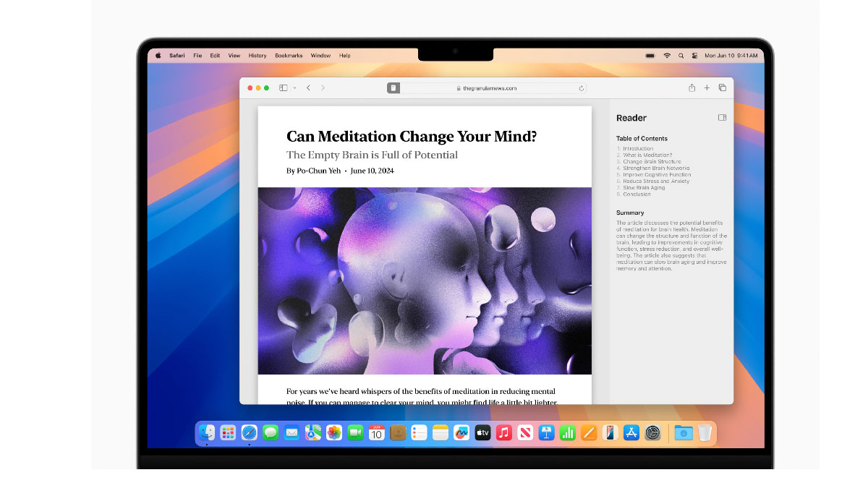
Task: Expand the sidebar options chevron next to sidebar icon
Action: pos(294,87)
